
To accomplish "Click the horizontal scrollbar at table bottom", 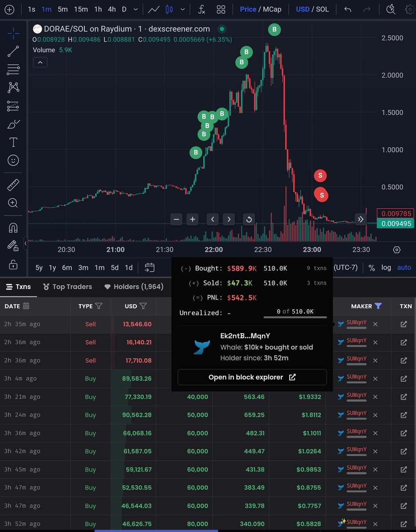I will point(156,530).
